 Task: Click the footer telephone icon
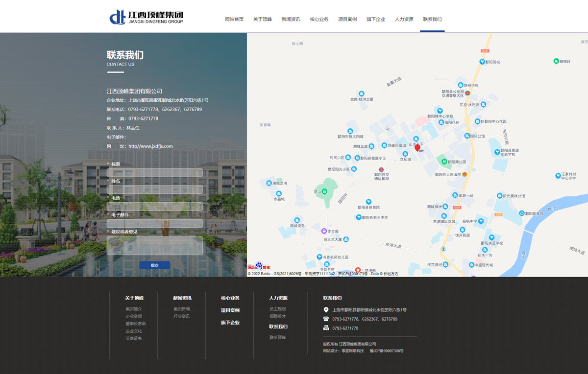pos(326,319)
